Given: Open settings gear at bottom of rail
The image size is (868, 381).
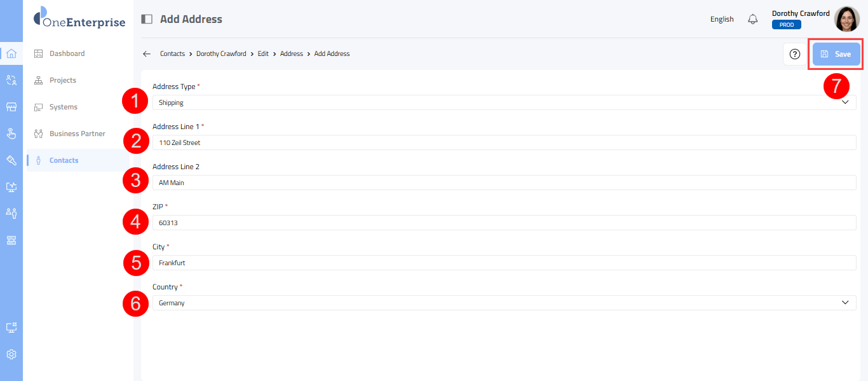Looking at the screenshot, I should point(11,354).
